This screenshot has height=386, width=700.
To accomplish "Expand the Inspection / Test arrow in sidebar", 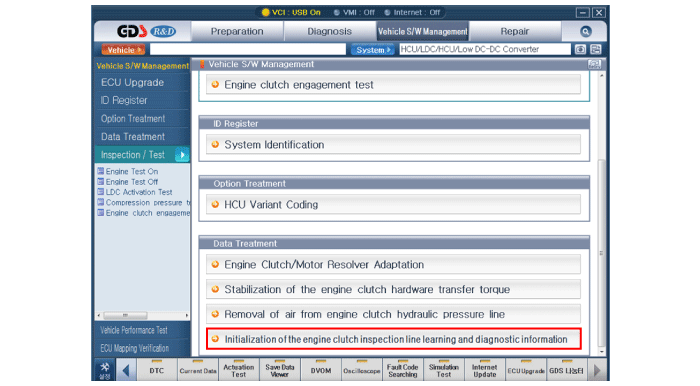I will [x=182, y=155].
